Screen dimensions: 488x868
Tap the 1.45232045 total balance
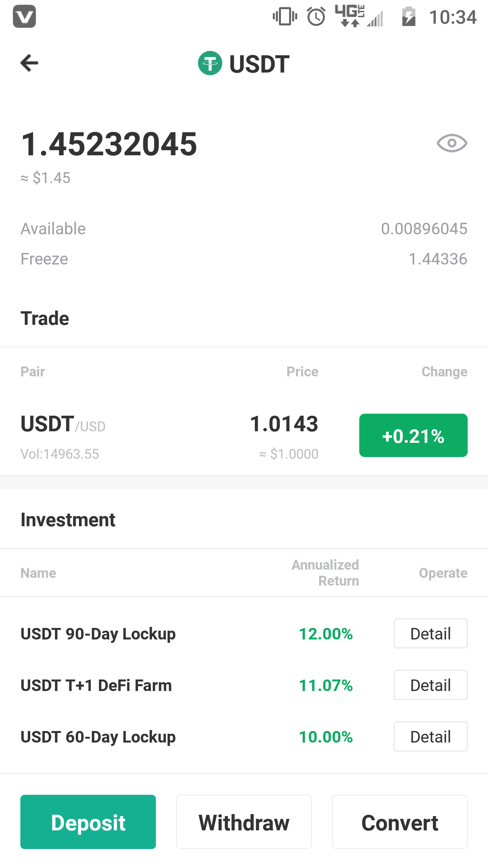pyautogui.click(x=109, y=144)
